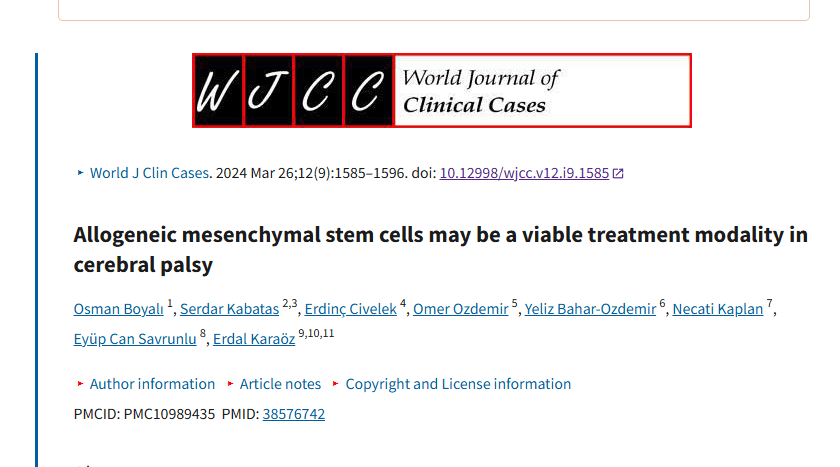Screen dimensions: 840x467
Task: Expand the Article notes section
Action: click(x=280, y=384)
